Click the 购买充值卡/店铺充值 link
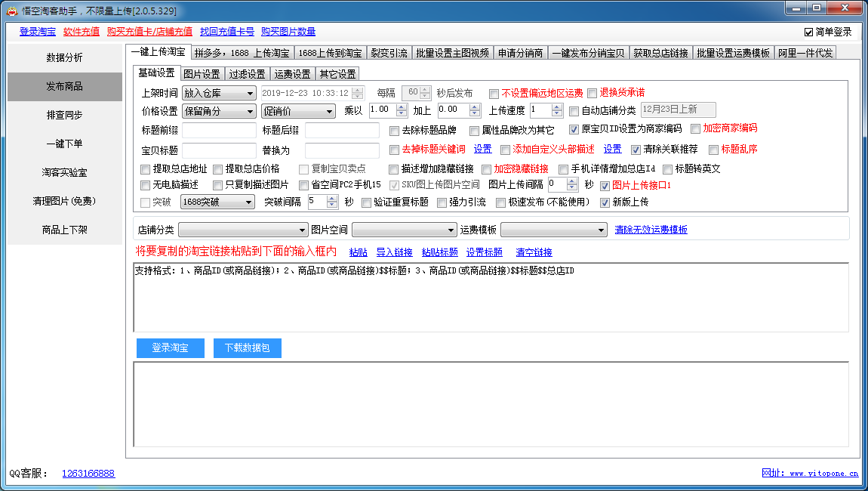868x491 pixels. 149,32
